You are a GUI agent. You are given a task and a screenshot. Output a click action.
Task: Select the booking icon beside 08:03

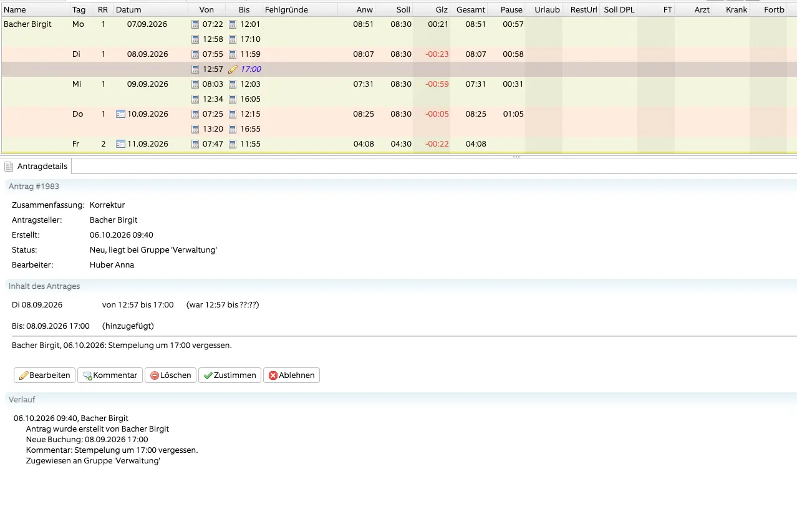pyautogui.click(x=196, y=84)
